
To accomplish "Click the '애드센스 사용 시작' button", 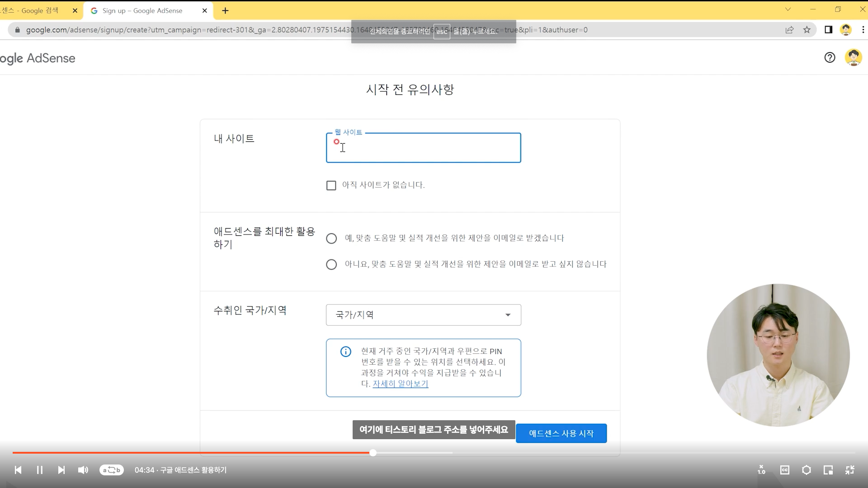I will (x=561, y=433).
